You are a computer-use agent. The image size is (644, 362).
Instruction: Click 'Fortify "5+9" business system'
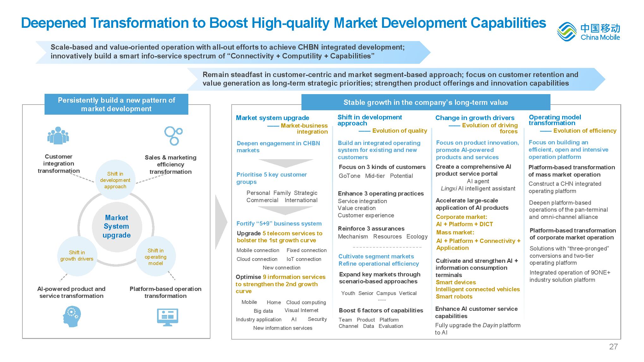279,224
